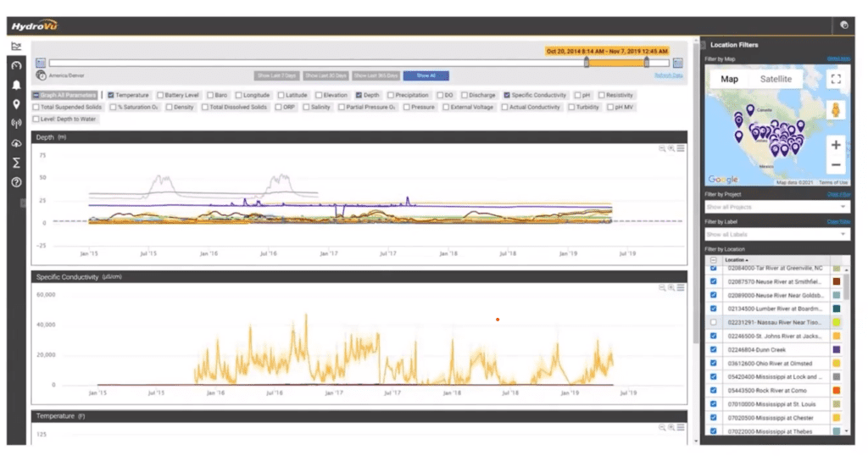This screenshot has width=868, height=456.
Task: Sort the list by the Location column header
Action: 737,259
